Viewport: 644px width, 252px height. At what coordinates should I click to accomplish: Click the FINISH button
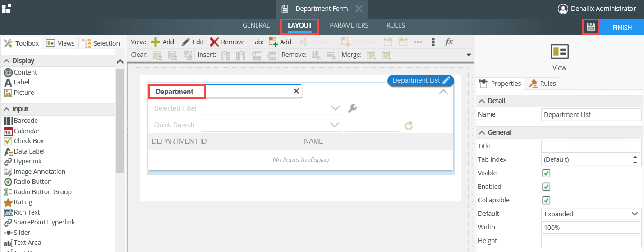point(622,27)
